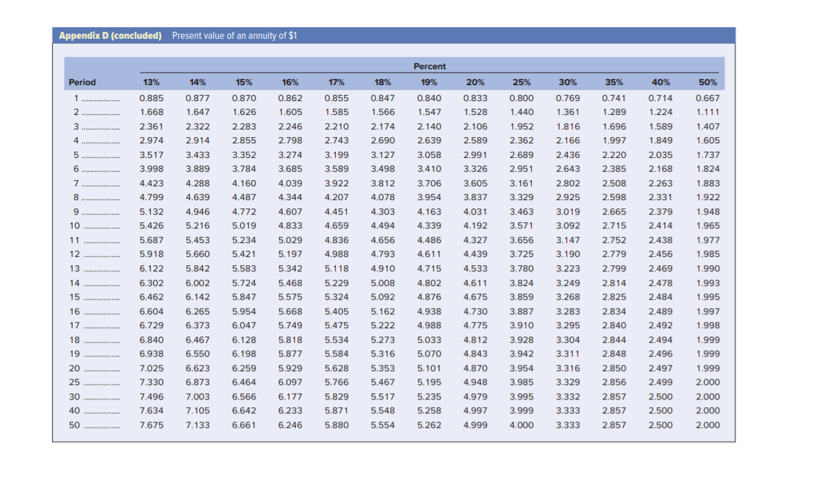Select period 40 row label
Screen dimensions: 815x504
[76, 411]
